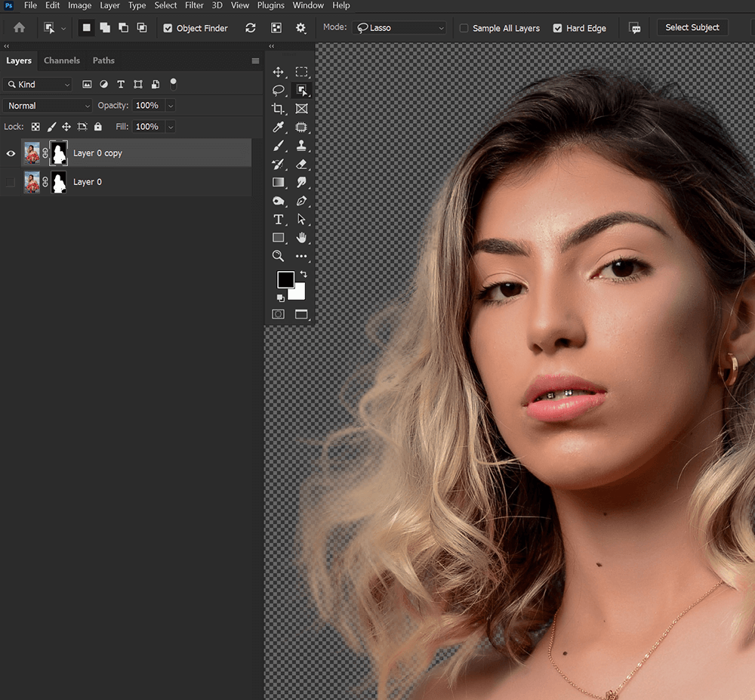The image size is (755, 700).
Task: Click the Select Subject button
Action: click(x=692, y=28)
